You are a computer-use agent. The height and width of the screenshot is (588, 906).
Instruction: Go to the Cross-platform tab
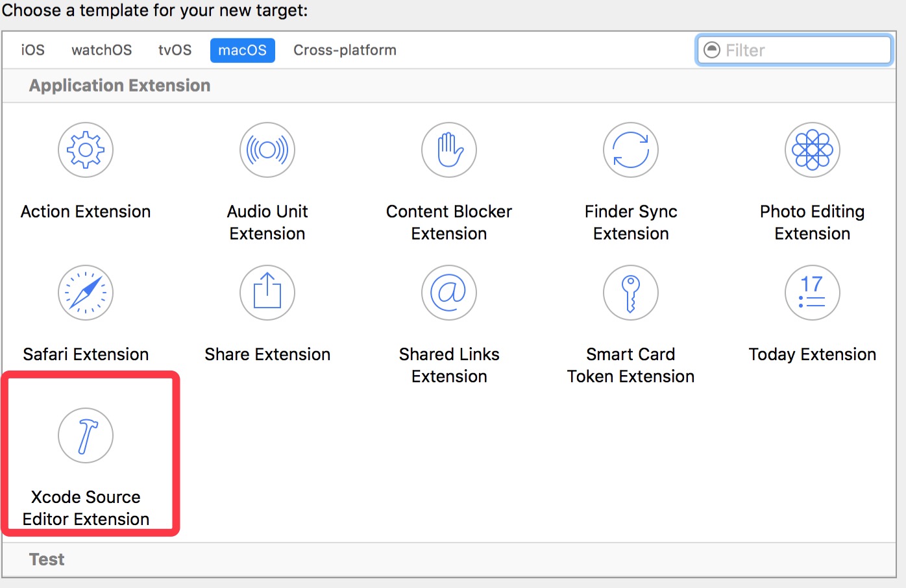(345, 50)
